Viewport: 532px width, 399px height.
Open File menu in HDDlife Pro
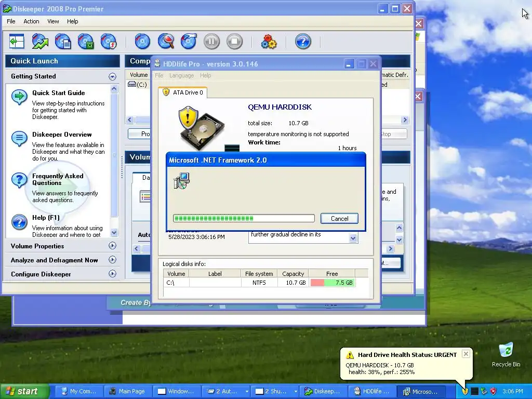point(159,75)
